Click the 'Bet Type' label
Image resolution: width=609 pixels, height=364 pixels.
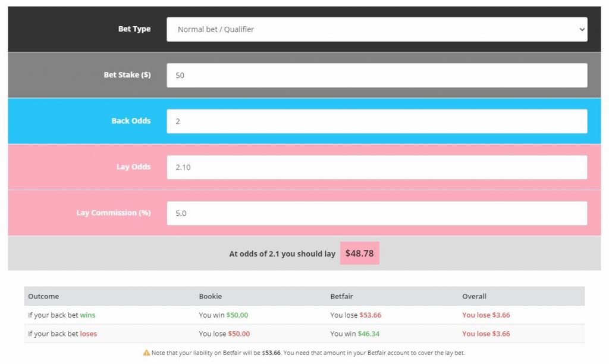click(134, 29)
